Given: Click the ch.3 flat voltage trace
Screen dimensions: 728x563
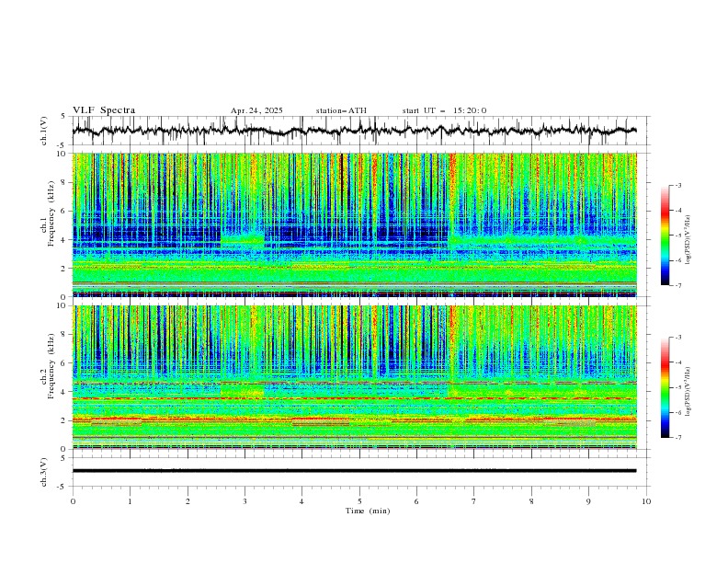Looking at the screenshot, I should pos(354,471).
